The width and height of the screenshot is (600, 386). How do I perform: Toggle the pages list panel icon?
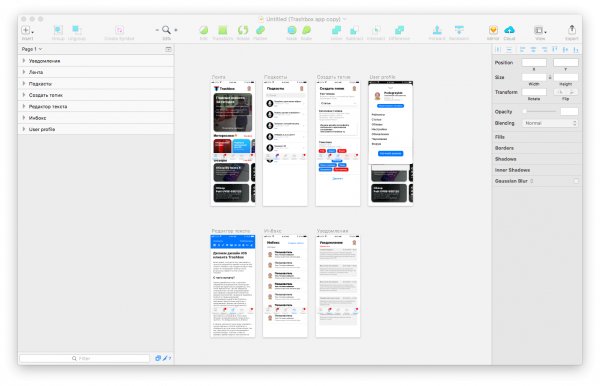tap(168, 49)
